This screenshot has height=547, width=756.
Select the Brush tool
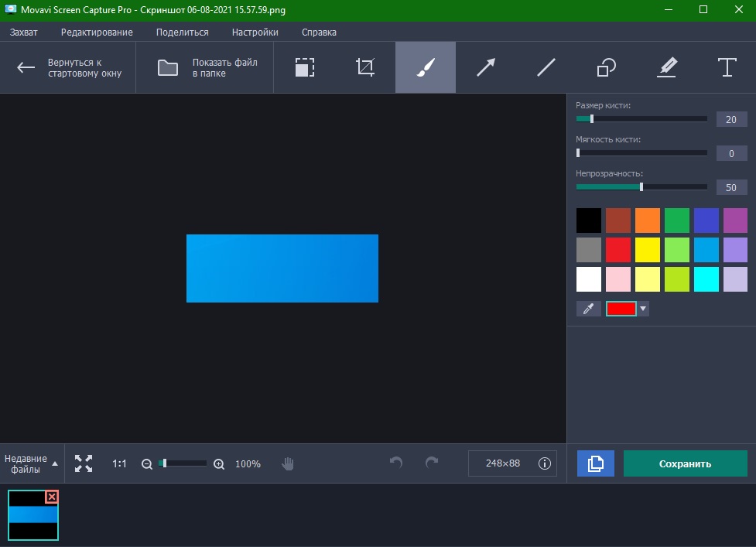click(x=426, y=67)
